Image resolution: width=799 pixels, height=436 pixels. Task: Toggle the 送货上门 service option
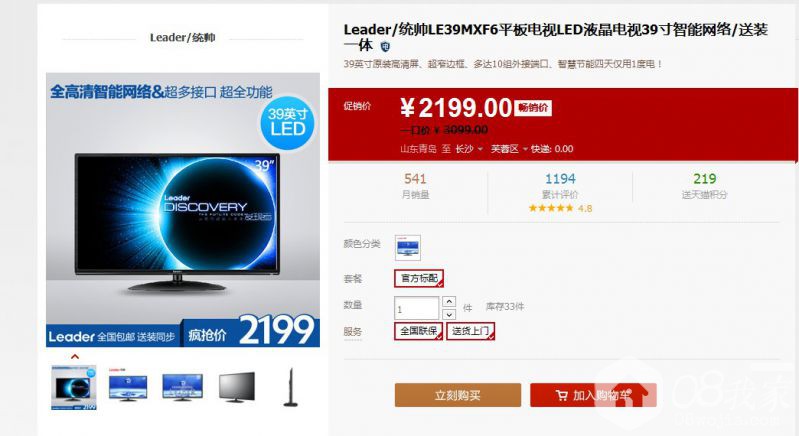coord(470,331)
